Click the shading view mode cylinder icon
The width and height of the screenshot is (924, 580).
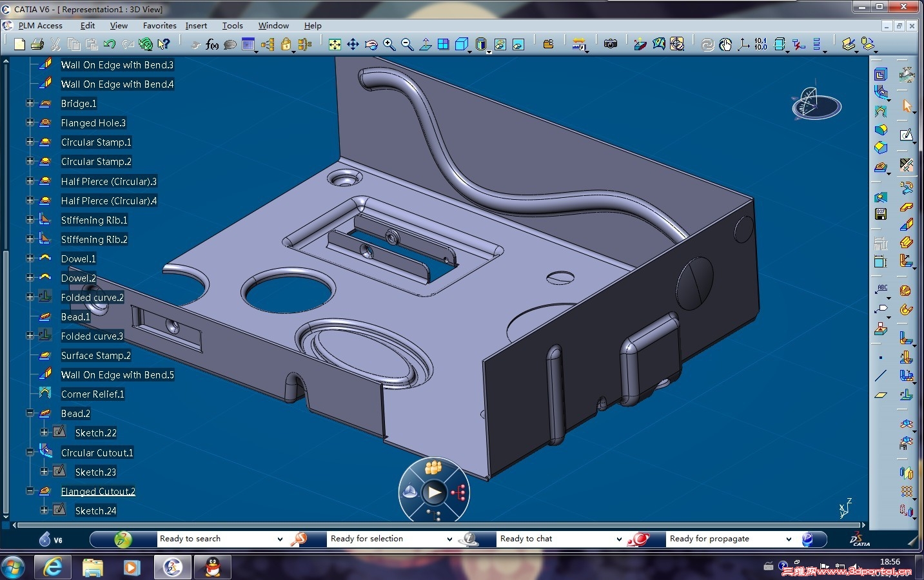click(481, 44)
